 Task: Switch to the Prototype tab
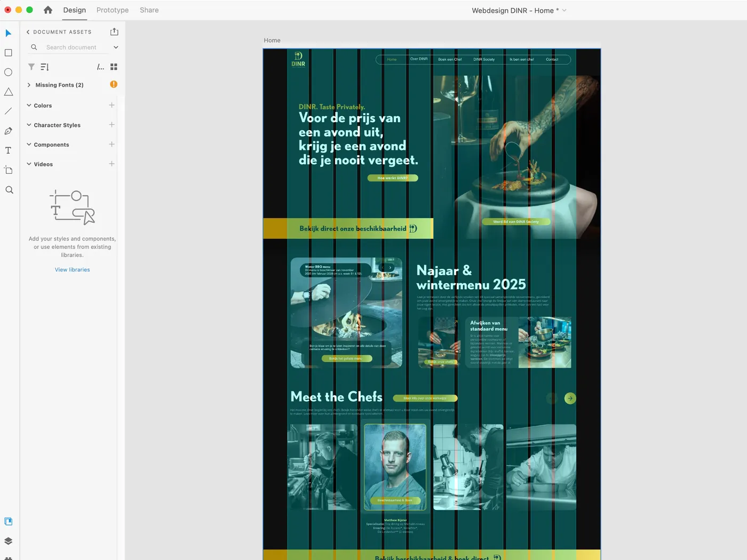113,10
